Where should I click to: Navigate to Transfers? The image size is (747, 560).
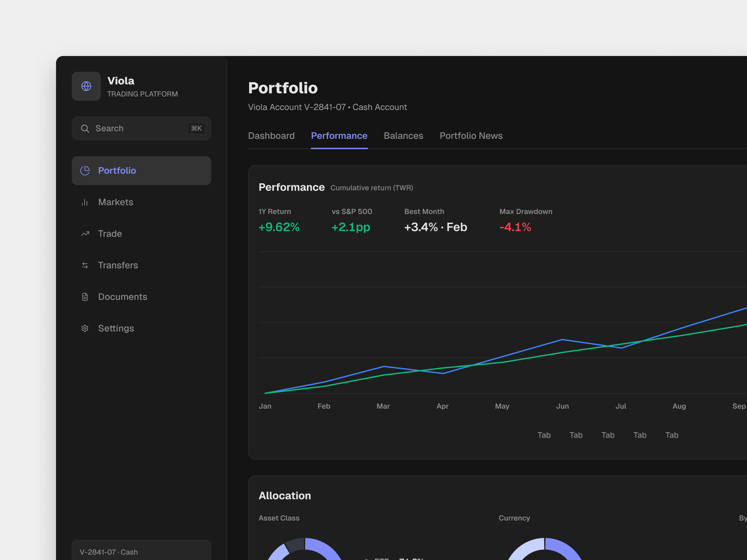(141, 265)
